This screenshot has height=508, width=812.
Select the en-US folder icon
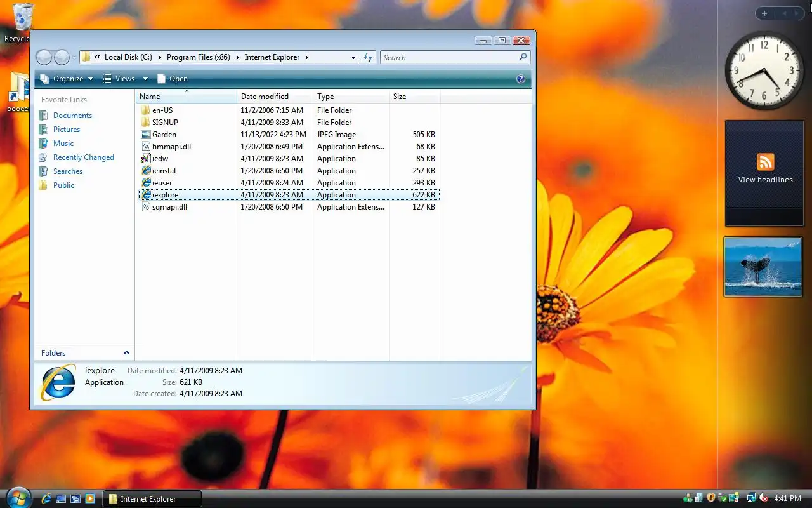[x=146, y=110]
